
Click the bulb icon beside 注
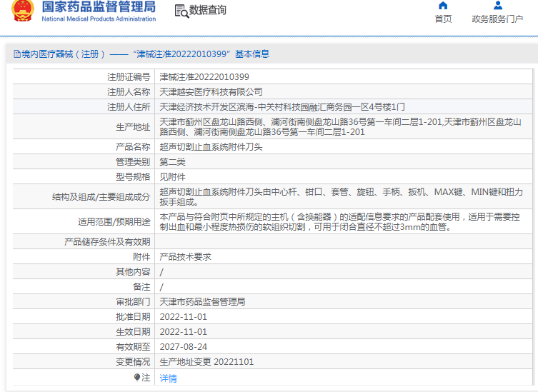tap(137, 377)
